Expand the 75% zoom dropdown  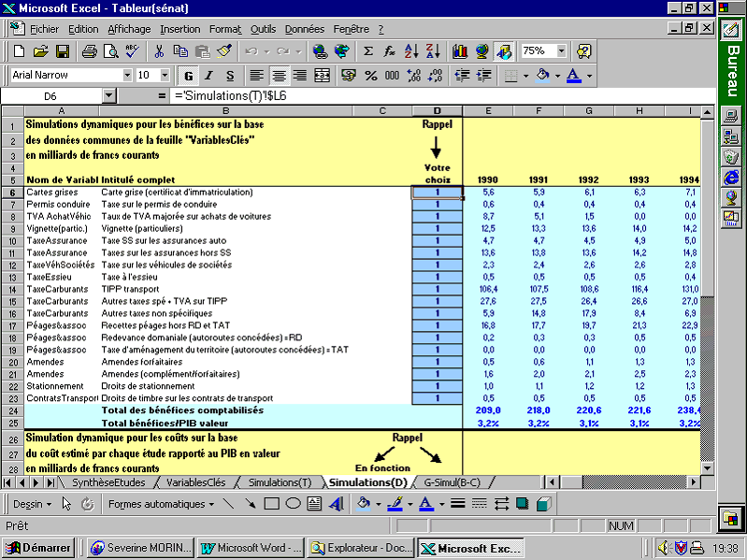[x=560, y=51]
